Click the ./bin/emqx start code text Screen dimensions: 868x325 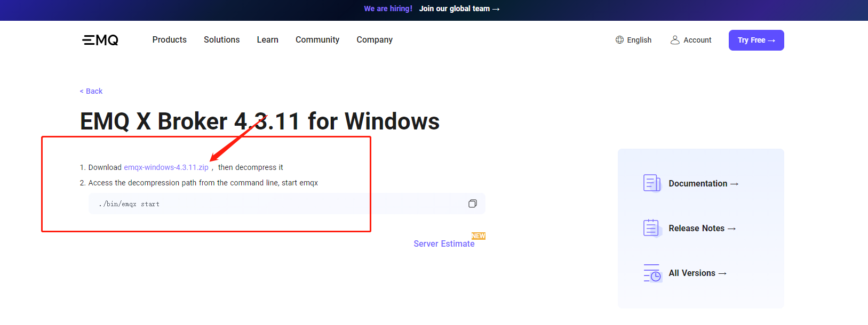129,204
